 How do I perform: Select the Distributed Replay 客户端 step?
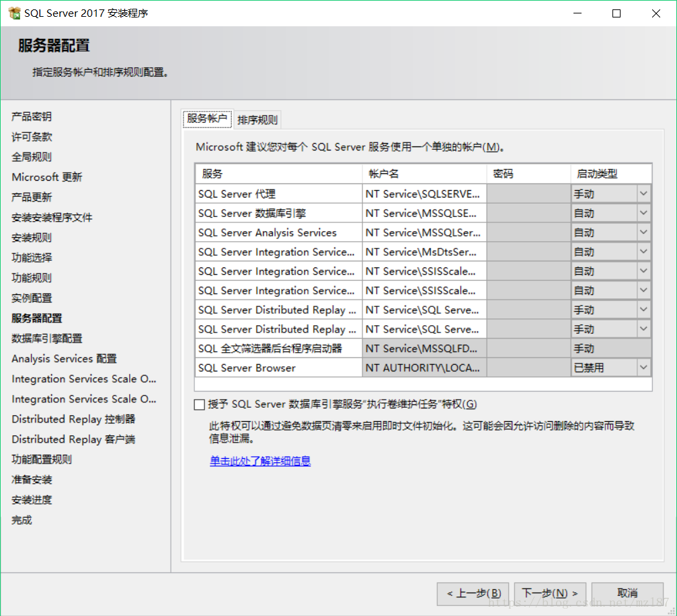73,439
